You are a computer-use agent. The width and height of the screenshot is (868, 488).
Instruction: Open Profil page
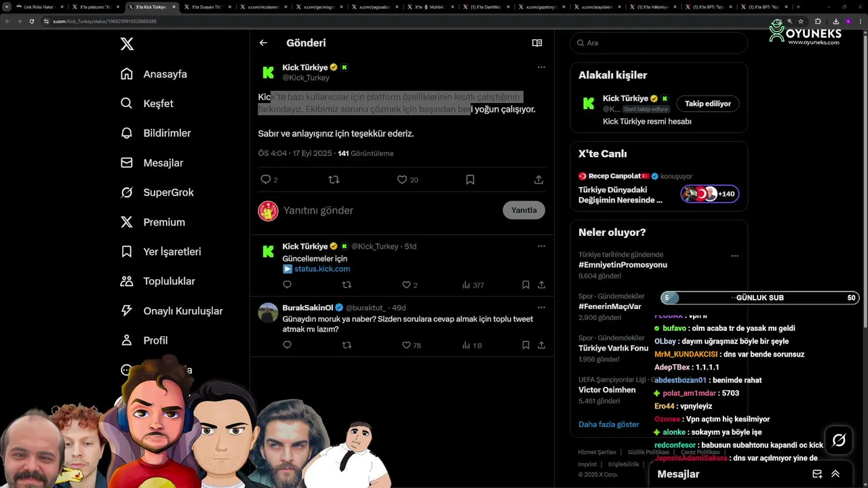pos(144,340)
